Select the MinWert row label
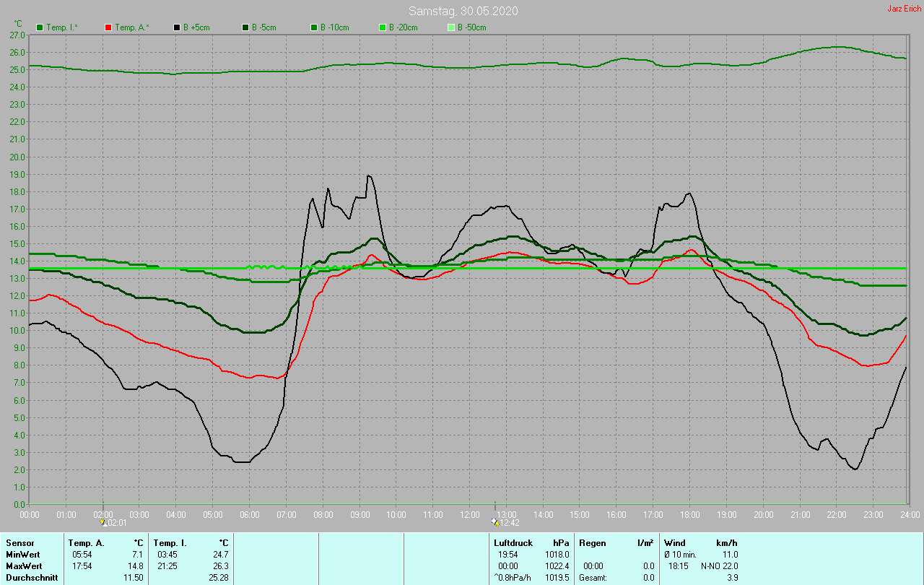This screenshot has height=585, width=924. tap(22, 554)
